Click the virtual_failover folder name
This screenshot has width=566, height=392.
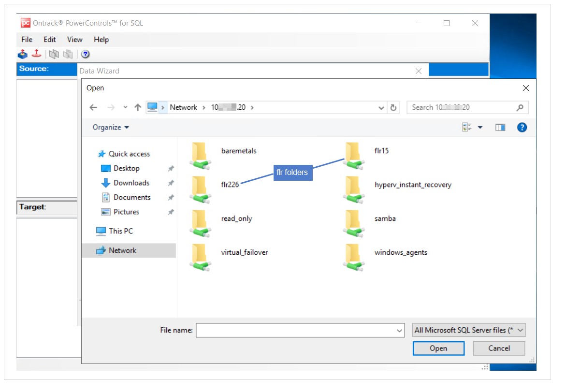pos(245,252)
